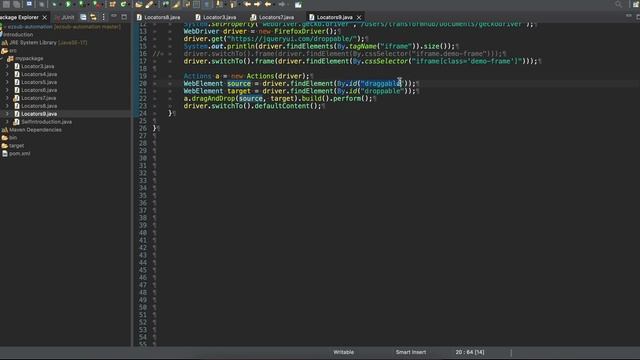This screenshot has width=640, height=360.
Task: Select Locators4.java in Package Explorer
Action: click(39, 74)
